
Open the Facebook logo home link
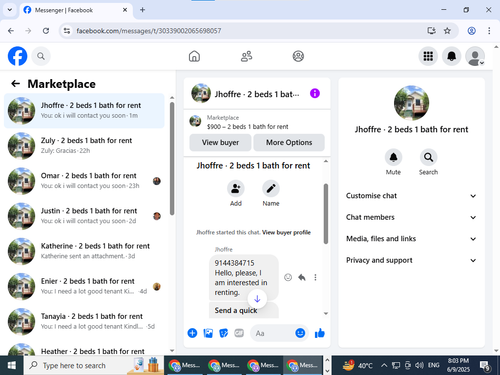pyautogui.click(x=17, y=56)
